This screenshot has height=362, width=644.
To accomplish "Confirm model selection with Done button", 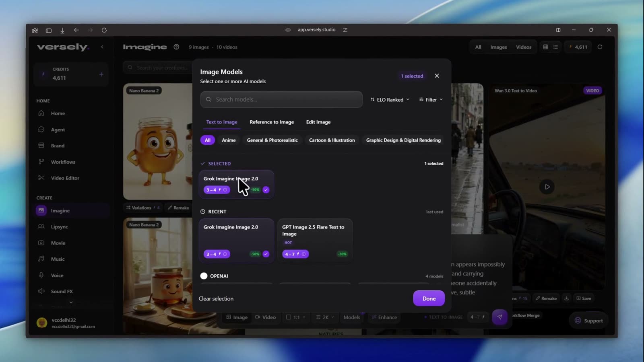I will click(x=429, y=298).
